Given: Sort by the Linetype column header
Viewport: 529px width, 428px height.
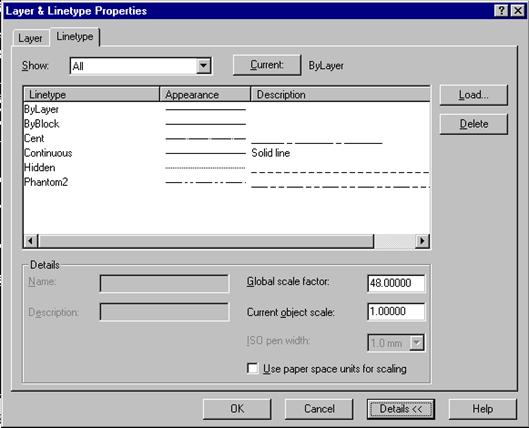Looking at the screenshot, I should coord(91,94).
